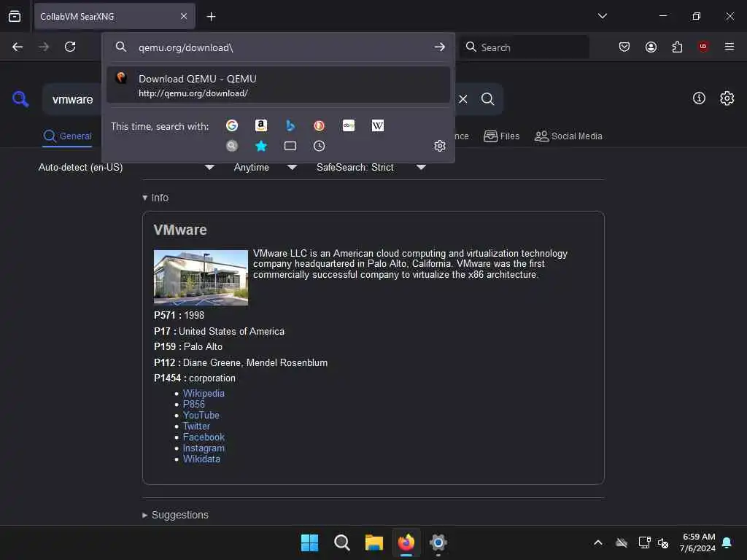This screenshot has width=747, height=560.
Task: Open the Wikipedia link for VMware
Action: pyautogui.click(x=204, y=393)
